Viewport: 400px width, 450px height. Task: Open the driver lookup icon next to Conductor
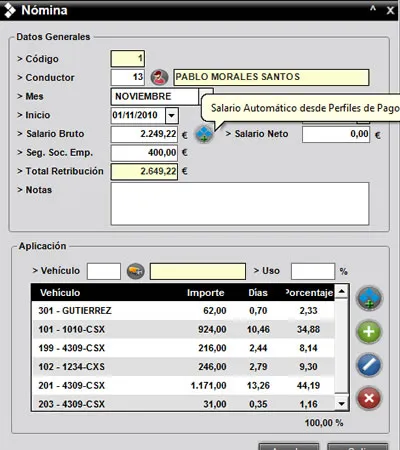(x=159, y=77)
